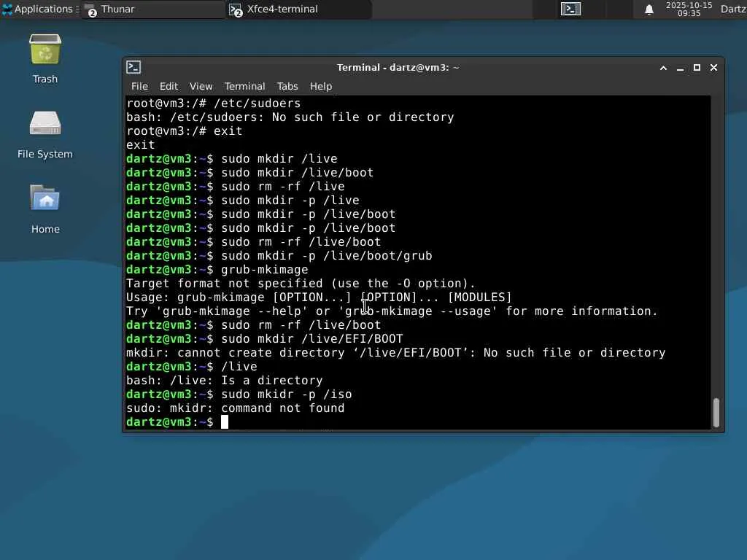The width and height of the screenshot is (747, 560).
Task: Open the Tabs menu in Terminal
Action: (287, 86)
